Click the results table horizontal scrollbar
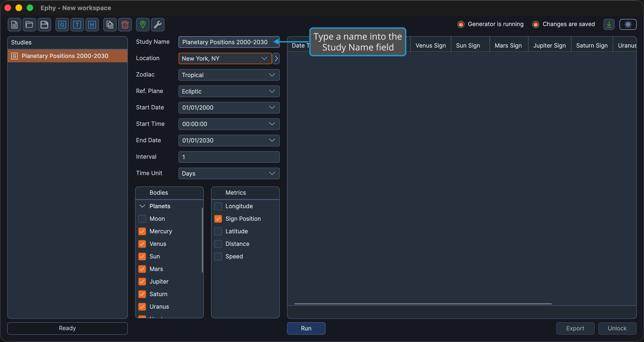Image resolution: width=644 pixels, height=342 pixels. point(423,304)
